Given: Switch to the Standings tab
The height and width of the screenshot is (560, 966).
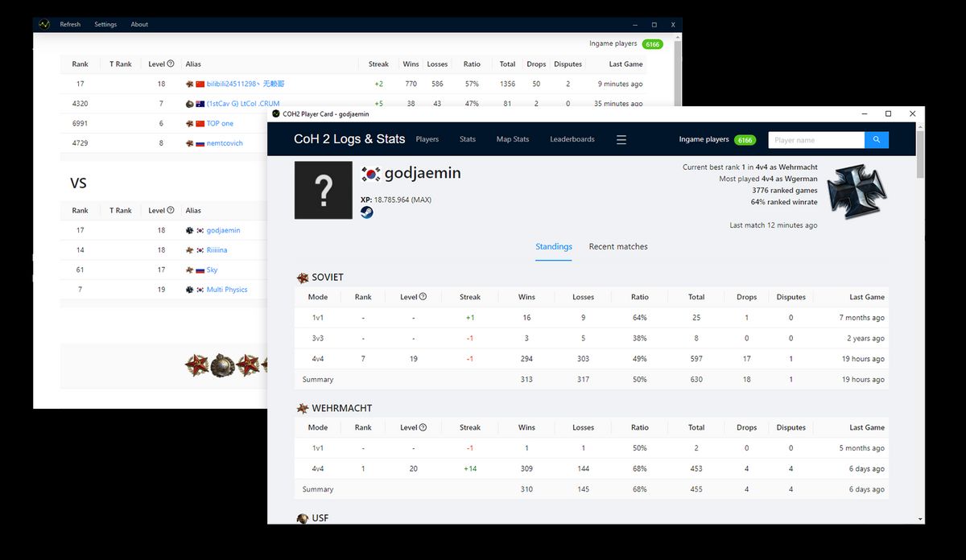Looking at the screenshot, I should 554,246.
